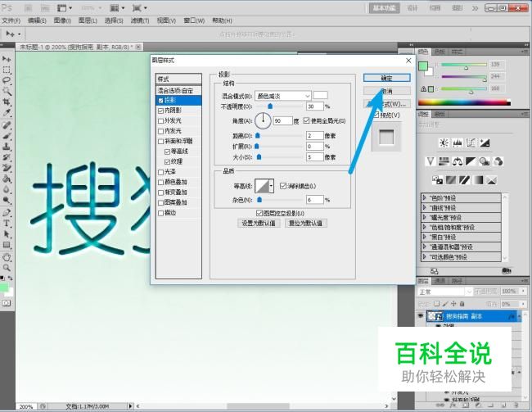532x412 pixels.
Task: Open the 图像(I) (Image) menu
Action: click(62, 20)
